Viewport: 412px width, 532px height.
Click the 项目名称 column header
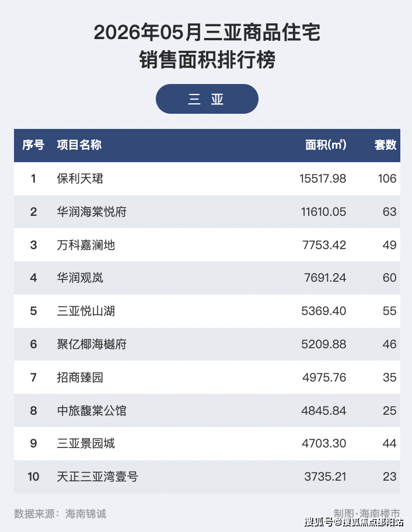(79, 145)
